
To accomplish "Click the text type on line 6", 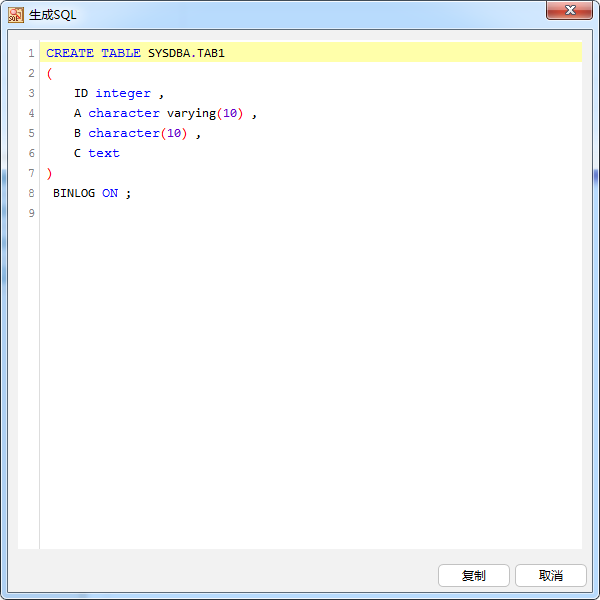I will [104, 153].
